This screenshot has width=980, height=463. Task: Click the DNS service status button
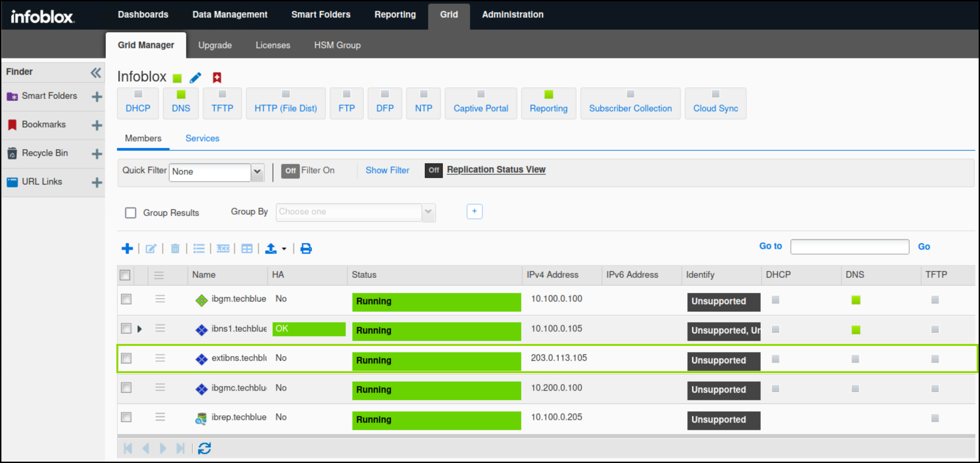181,103
